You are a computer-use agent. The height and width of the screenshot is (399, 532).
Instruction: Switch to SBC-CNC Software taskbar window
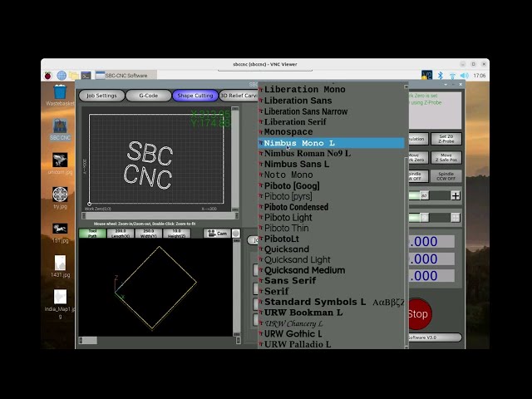click(x=126, y=76)
